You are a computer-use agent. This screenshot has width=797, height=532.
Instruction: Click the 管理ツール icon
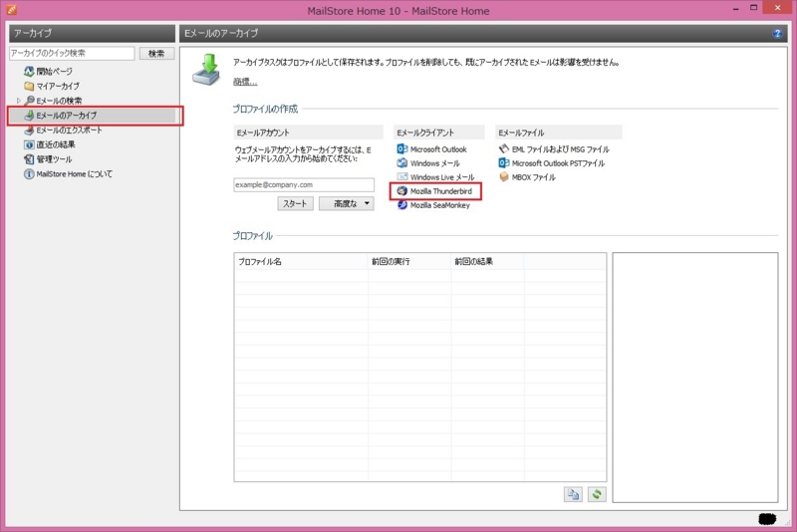click(29, 159)
